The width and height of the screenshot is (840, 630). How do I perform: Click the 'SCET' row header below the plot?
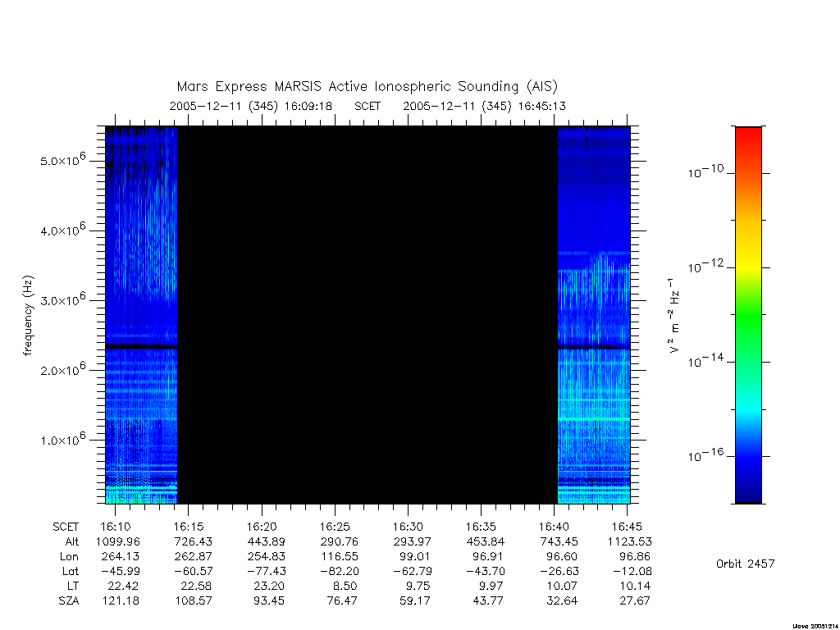(x=66, y=527)
